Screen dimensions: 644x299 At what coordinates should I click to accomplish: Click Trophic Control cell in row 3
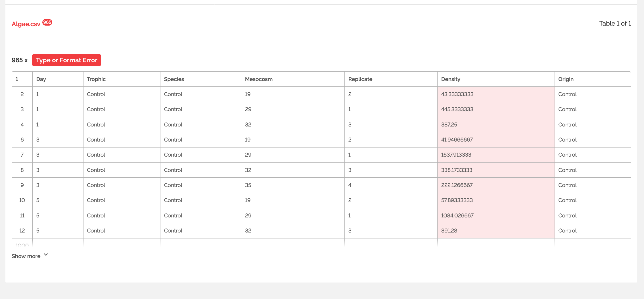(x=122, y=109)
